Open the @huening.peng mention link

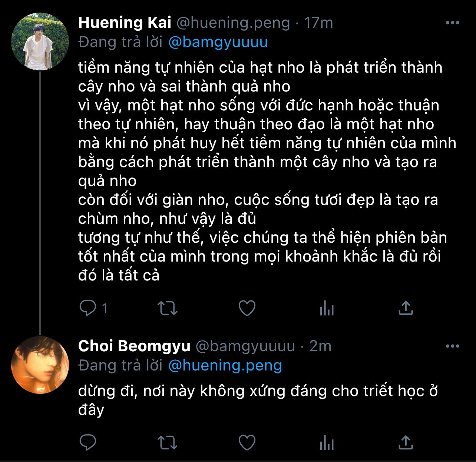pos(225,366)
